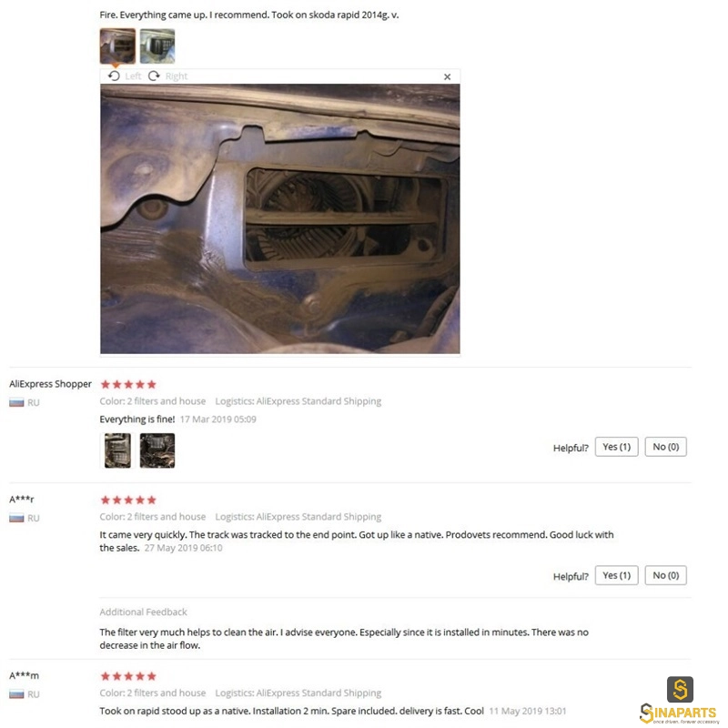728x728 pixels.
Task: Open first photo in "Everything is fine!" review
Action: (117, 450)
